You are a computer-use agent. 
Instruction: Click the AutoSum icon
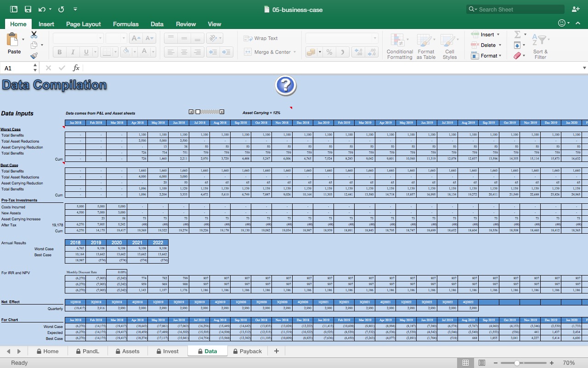click(x=518, y=34)
